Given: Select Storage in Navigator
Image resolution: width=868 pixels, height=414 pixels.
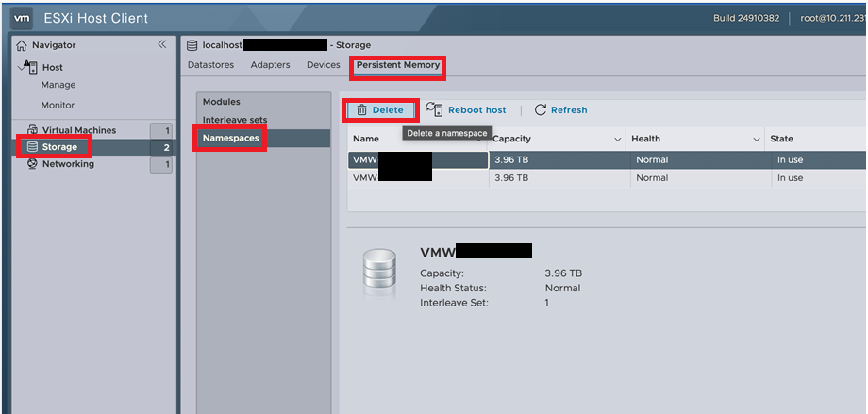Looking at the screenshot, I should pyautogui.click(x=59, y=147).
